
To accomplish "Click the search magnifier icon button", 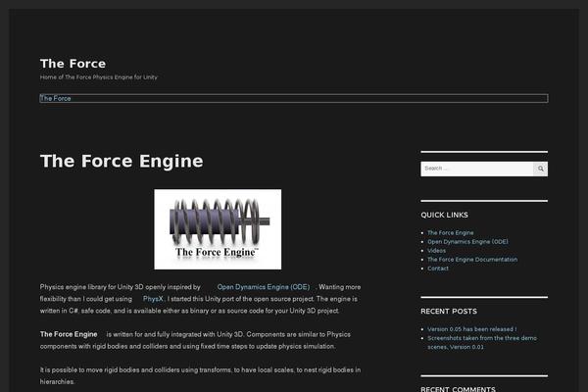I will click(540, 169).
